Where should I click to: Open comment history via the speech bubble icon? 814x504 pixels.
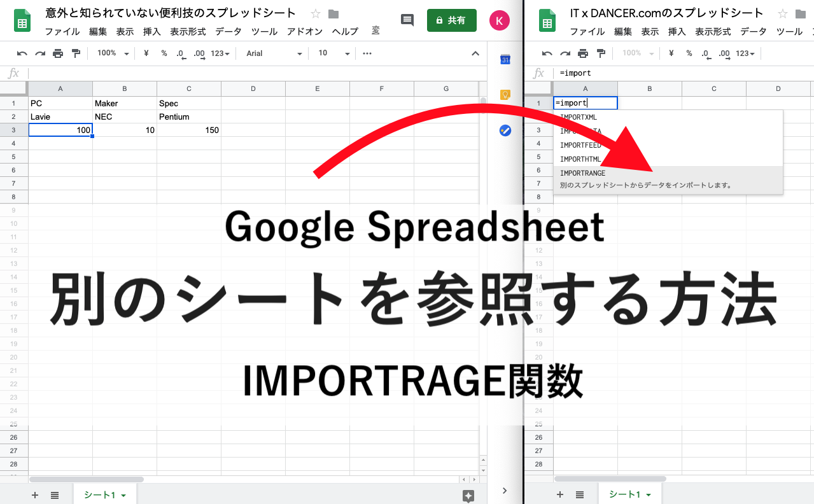coord(407,20)
